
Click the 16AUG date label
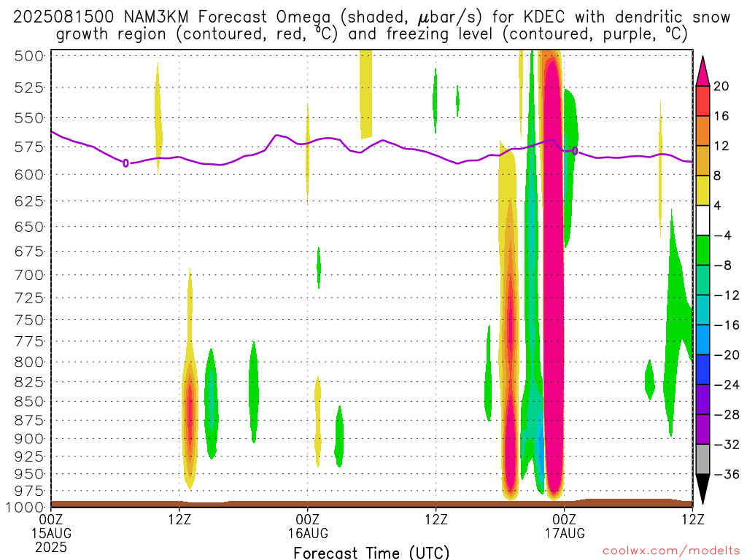308,533
